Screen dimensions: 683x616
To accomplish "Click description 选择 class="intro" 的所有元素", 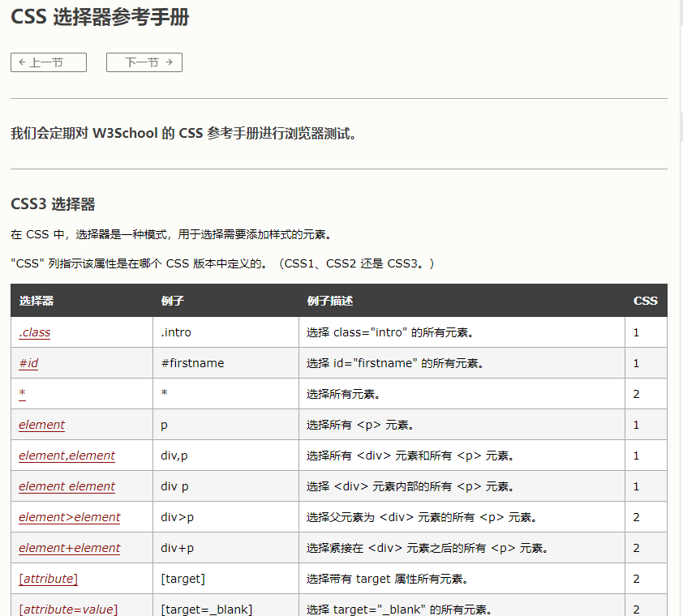I will pos(390,332).
